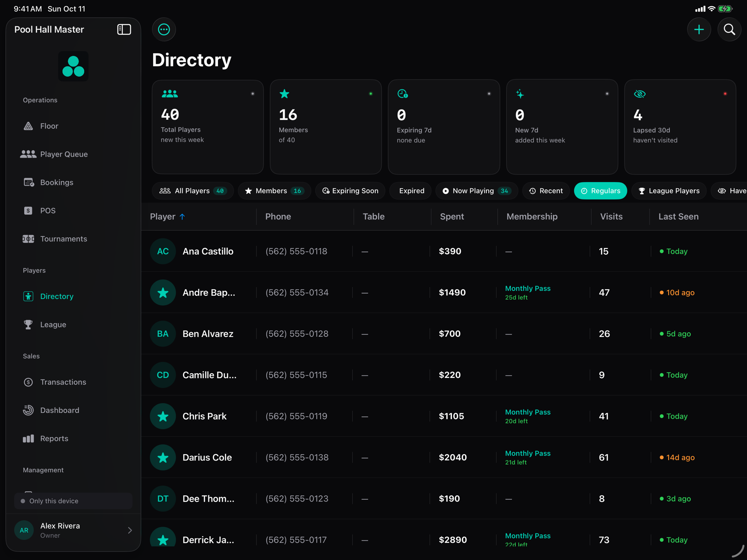Sort by Membership column header
This screenshot has width=747, height=560.
[x=532, y=217]
